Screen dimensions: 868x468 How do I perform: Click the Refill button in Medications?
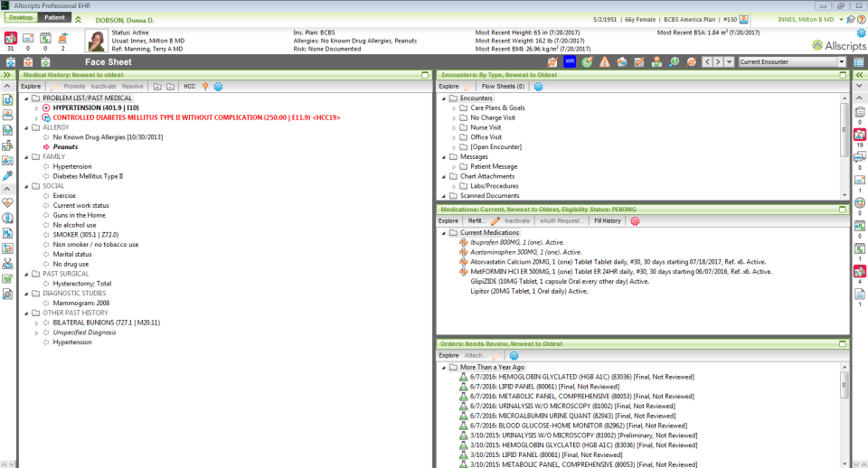point(476,220)
